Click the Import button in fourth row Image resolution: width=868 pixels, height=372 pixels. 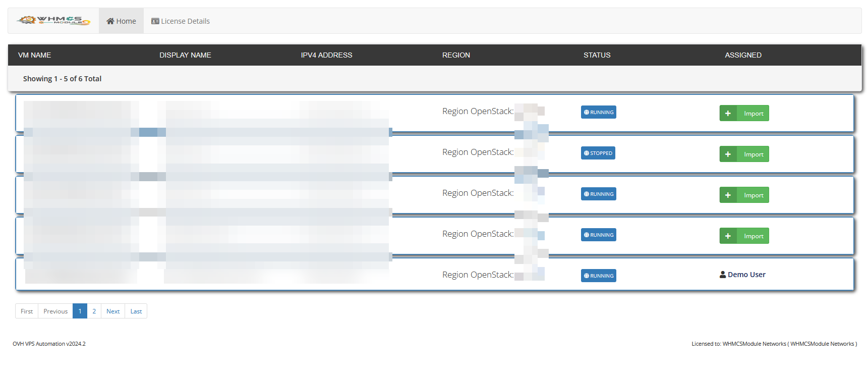click(744, 236)
